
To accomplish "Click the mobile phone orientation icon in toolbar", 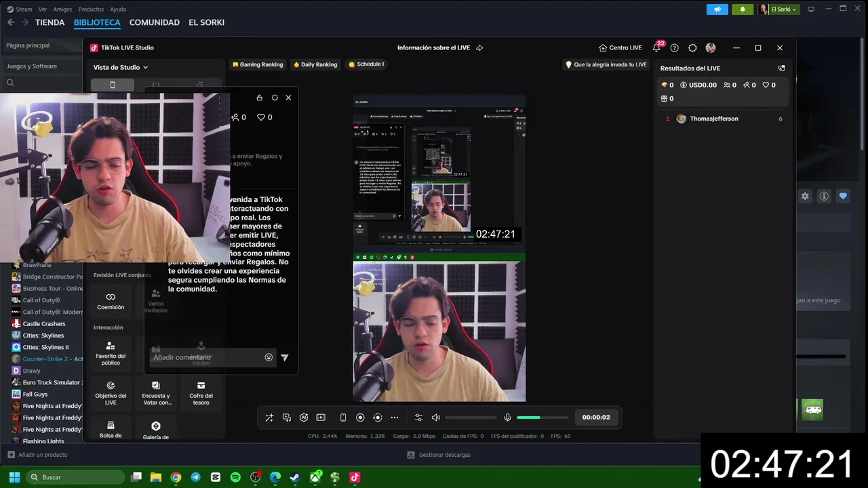I will click(x=343, y=418).
